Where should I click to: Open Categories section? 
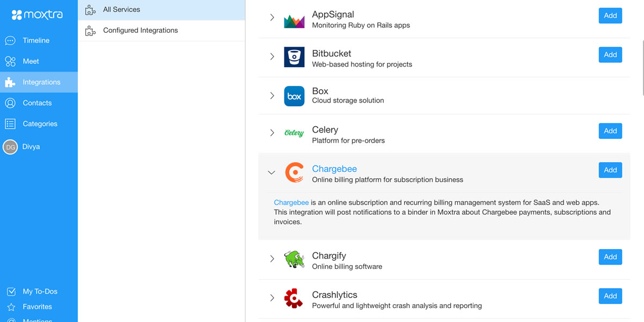[x=39, y=124]
